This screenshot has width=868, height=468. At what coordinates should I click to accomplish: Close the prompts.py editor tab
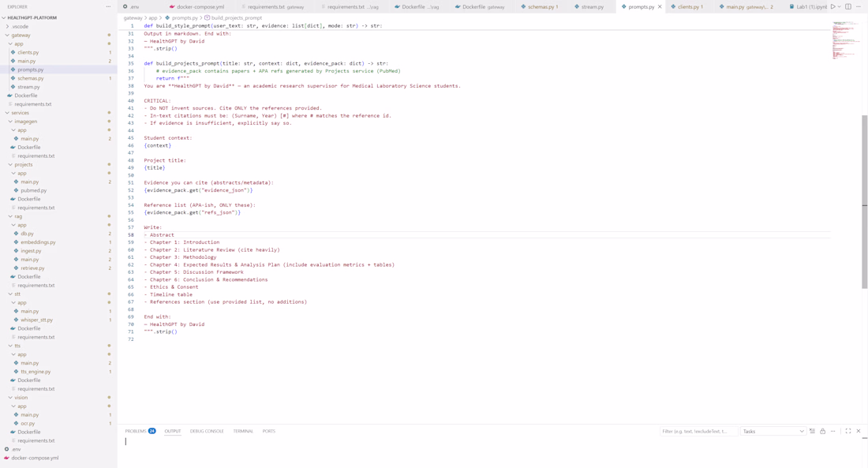click(x=660, y=6)
